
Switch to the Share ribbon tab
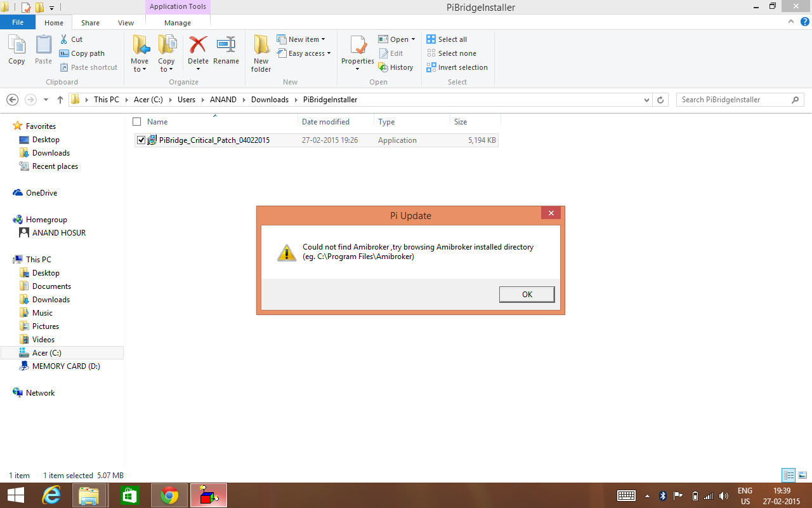tap(90, 23)
